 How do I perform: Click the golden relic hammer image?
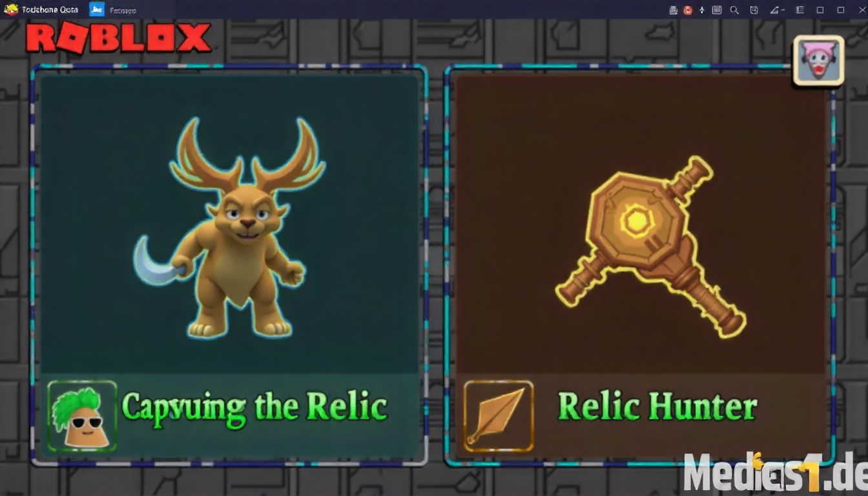(651, 245)
